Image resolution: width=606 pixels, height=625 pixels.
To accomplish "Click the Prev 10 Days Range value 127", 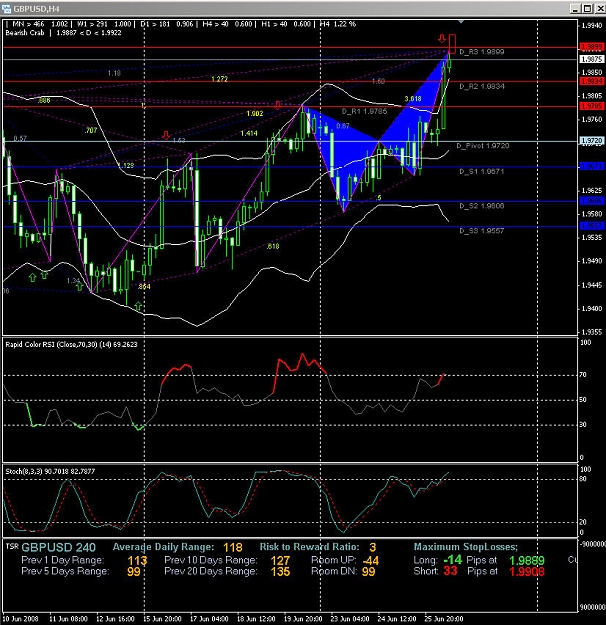I will pos(280,560).
